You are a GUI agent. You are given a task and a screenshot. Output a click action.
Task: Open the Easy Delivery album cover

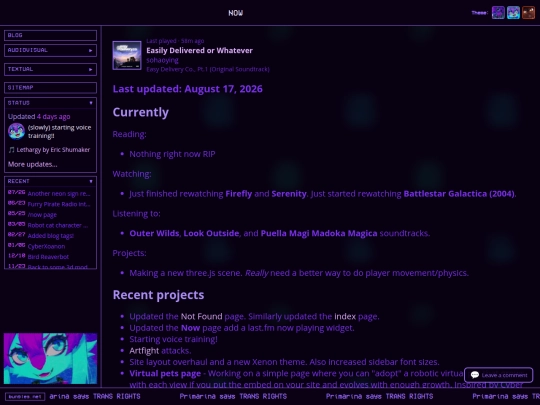pos(127,55)
